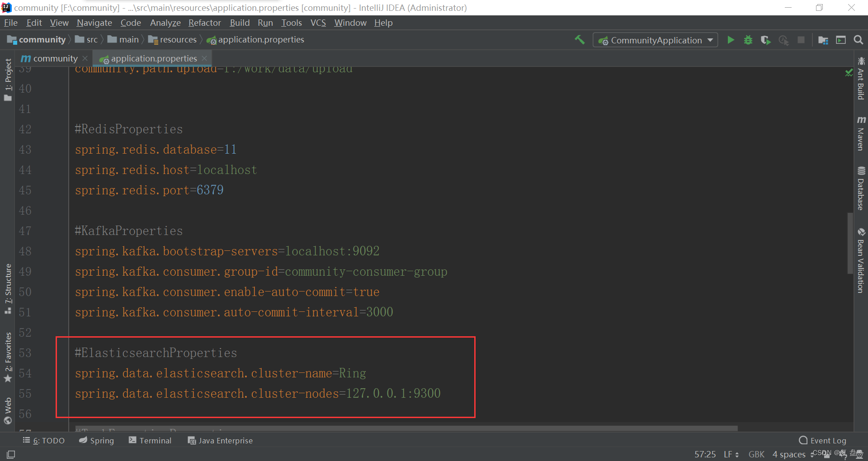Screen dimensions: 868x461
Task: Toggle the Maven side panel
Action: pyautogui.click(x=861, y=133)
